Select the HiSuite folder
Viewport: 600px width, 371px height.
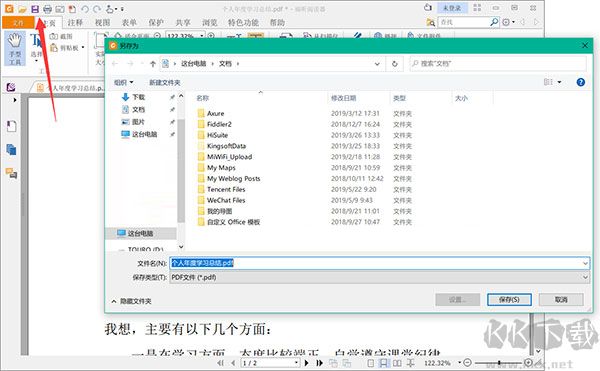click(x=217, y=135)
